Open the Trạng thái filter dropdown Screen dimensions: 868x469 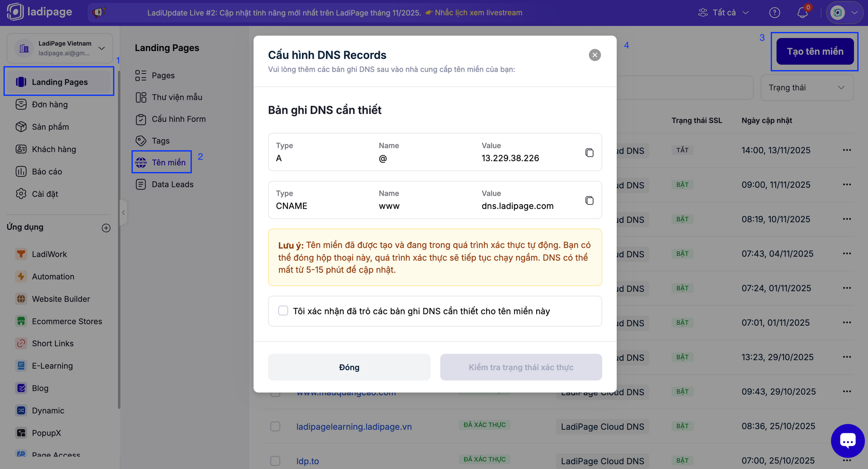click(807, 88)
